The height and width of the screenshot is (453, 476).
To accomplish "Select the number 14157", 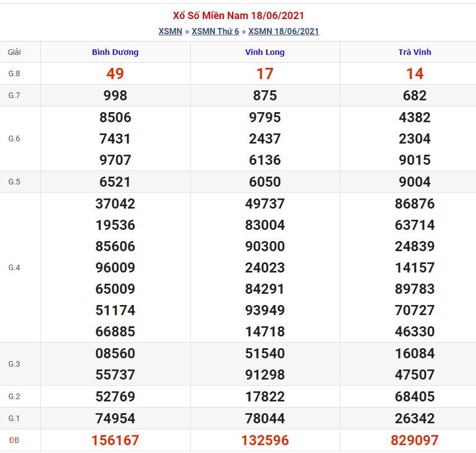I will (415, 267).
